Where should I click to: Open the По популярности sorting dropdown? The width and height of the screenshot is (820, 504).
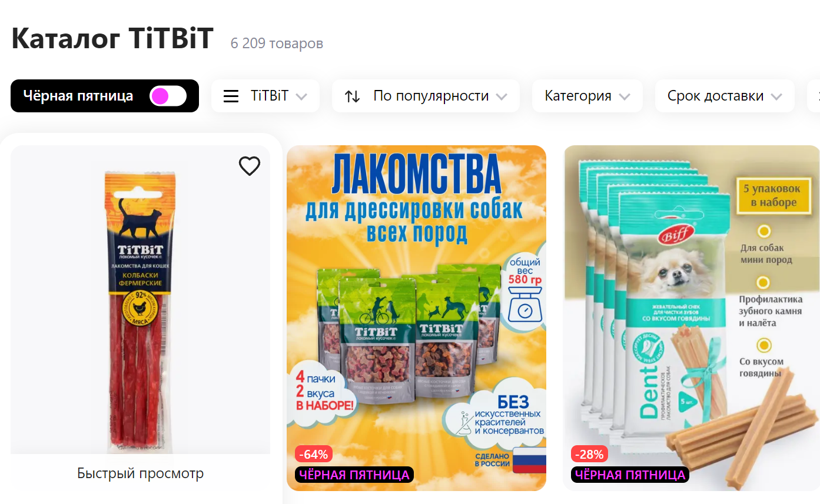click(426, 96)
